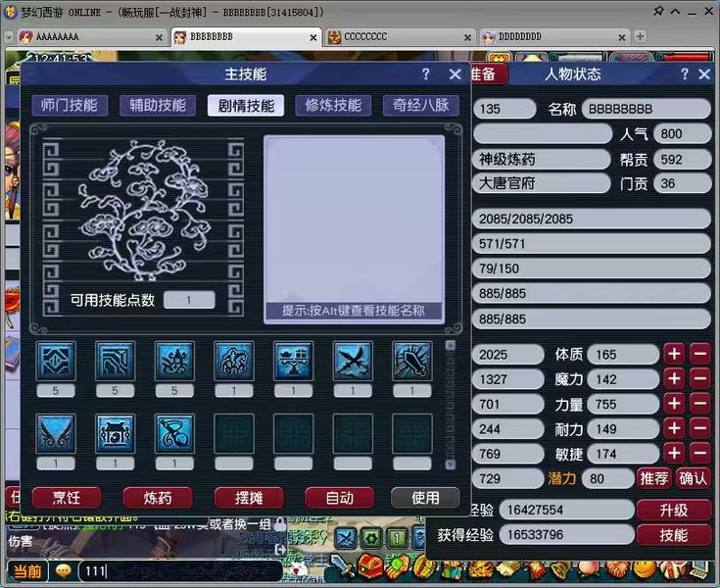Click the green number 1 shortcut button
The width and height of the screenshot is (720, 588).
397,537
